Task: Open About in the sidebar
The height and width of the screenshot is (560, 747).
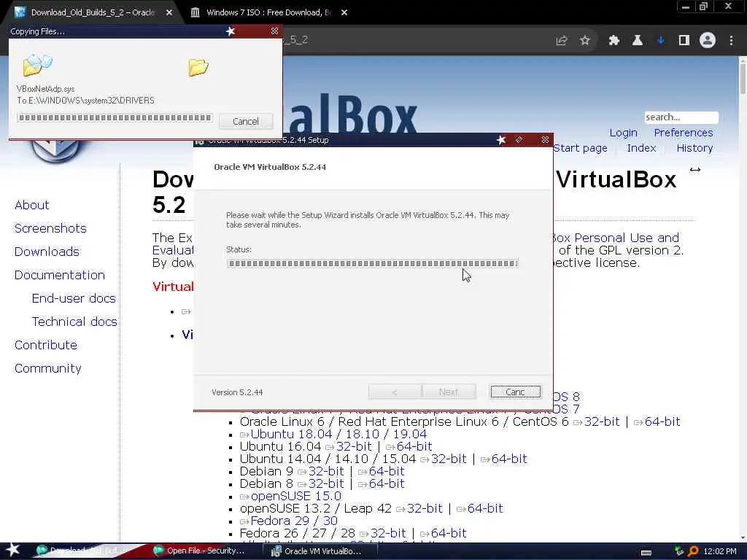Action: pos(31,205)
